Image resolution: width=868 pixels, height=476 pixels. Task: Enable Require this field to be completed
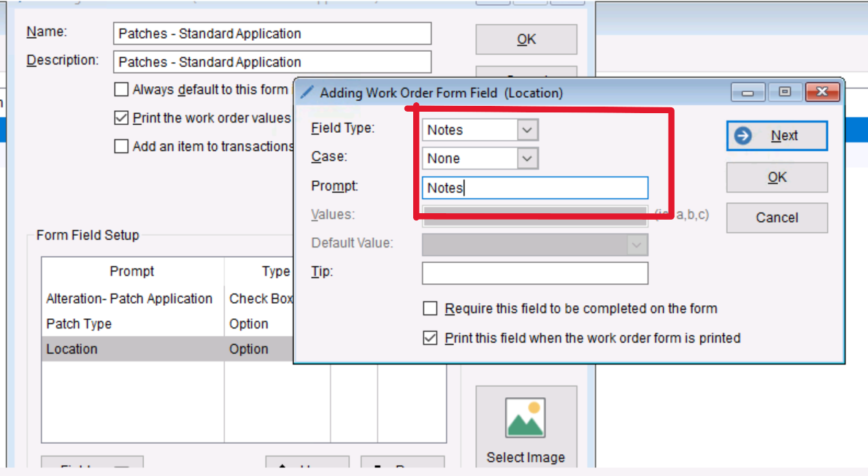431,309
